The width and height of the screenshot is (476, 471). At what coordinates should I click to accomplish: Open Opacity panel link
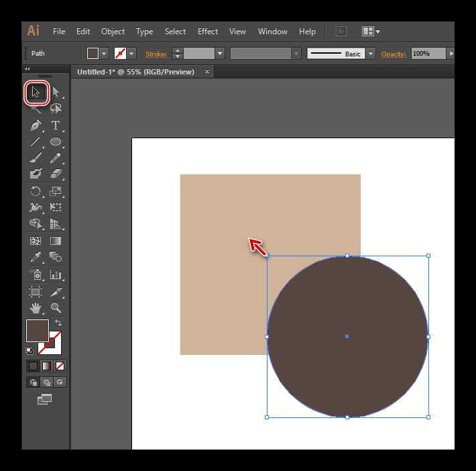[x=394, y=54]
